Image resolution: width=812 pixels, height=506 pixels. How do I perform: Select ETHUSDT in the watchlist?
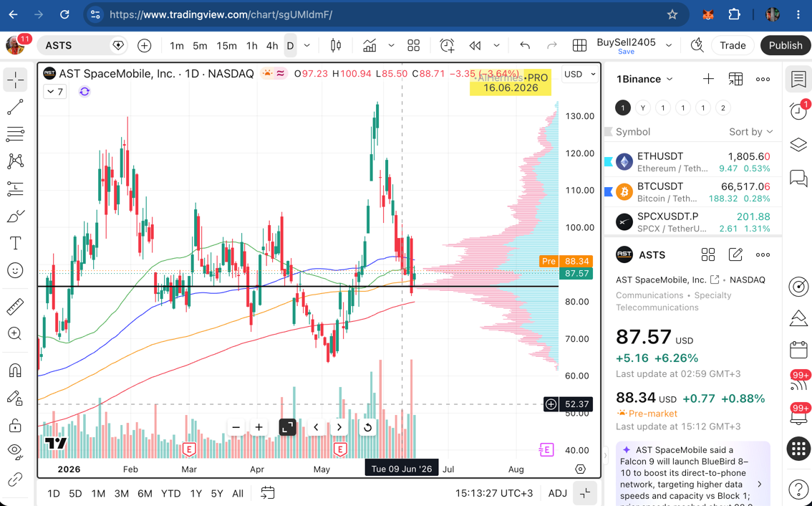[692, 162]
